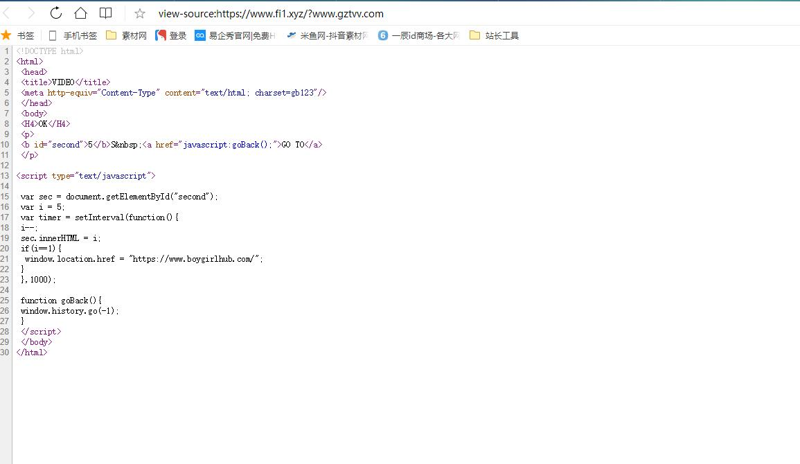Screen dimensions: 800x464
Task: Click the orange 书签 star icon
Action: click(x=7, y=36)
